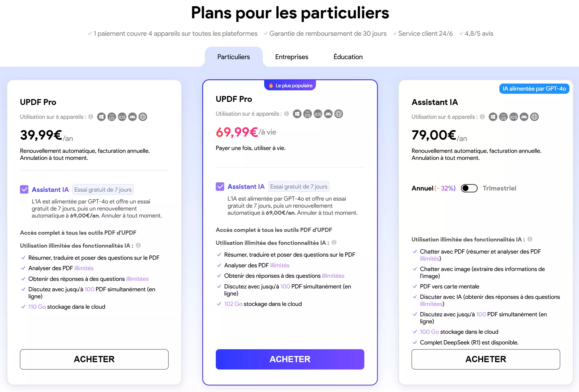Uncheck Assistant IA checkbox in lifetime UPDF Pro card

click(220, 187)
